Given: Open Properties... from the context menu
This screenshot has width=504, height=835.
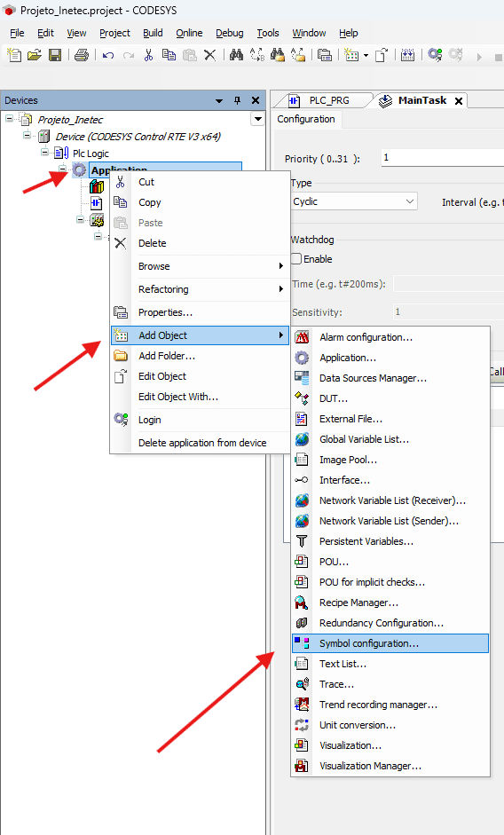Looking at the screenshot, I should (x=201, y=312).
